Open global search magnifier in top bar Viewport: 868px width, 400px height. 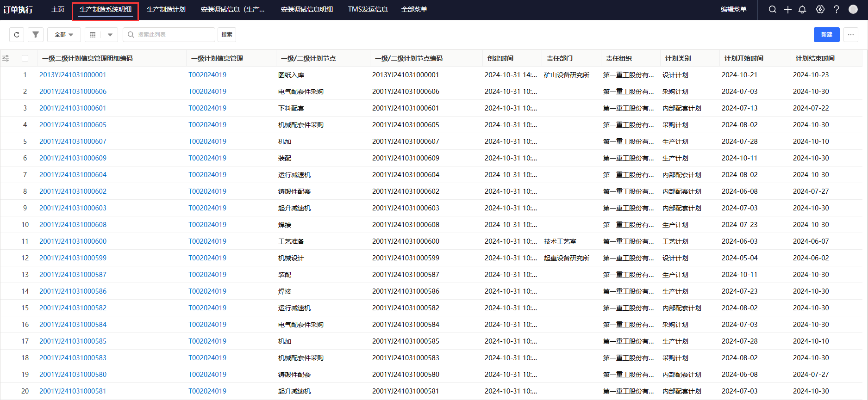pos(772,9)
